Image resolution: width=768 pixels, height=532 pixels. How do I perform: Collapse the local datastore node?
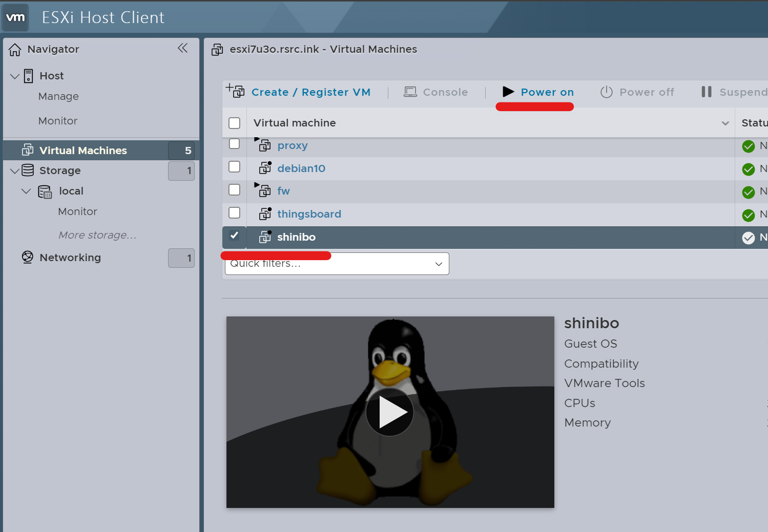point(26,191)
